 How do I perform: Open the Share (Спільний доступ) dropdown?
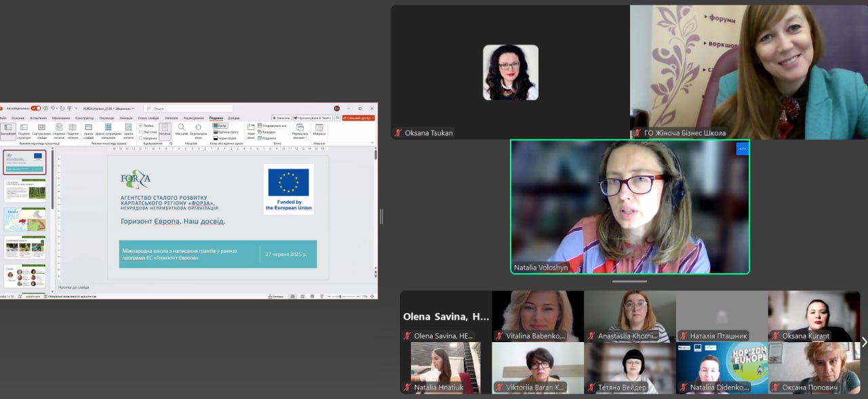click(359, 118)
